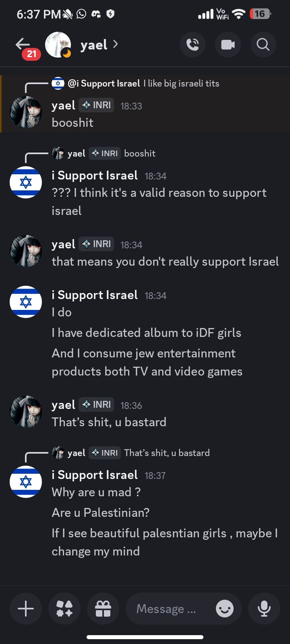290x644 pixels.
Task: Jump to replied 'That's shit, u bastard' preview
Action: pyautogui.click(x=167, y=453)
